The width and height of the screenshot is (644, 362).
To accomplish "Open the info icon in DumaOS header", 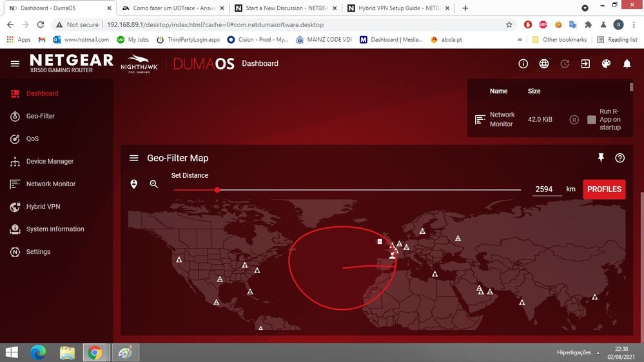I will click(x=523, y=64).
